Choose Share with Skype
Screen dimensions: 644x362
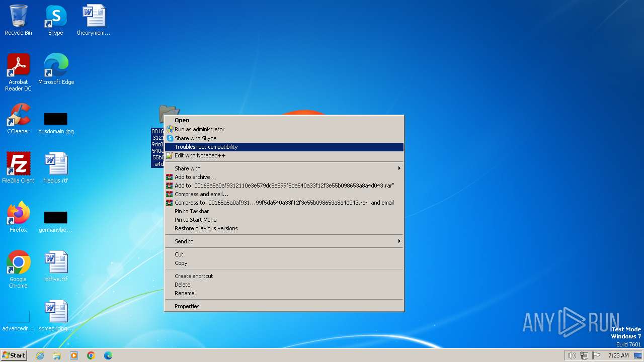[x=284, y=138]
